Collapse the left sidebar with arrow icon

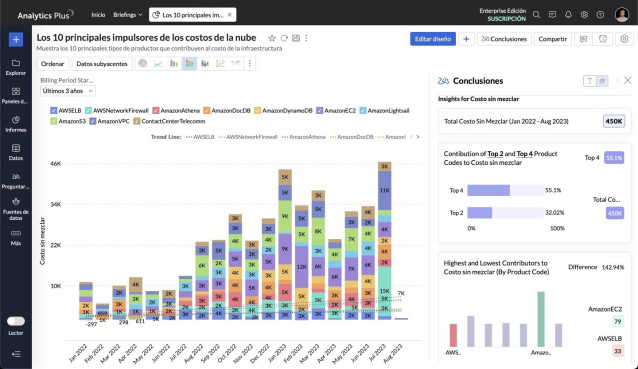coord(16,354)
